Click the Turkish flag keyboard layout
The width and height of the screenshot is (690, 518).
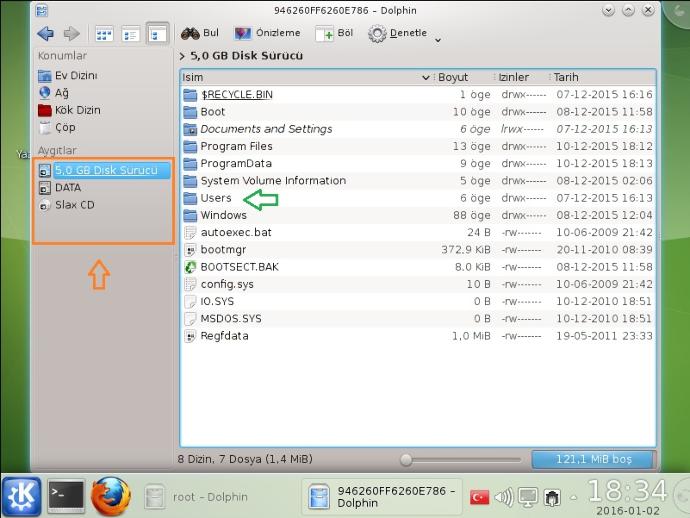(x=479, y=497)
